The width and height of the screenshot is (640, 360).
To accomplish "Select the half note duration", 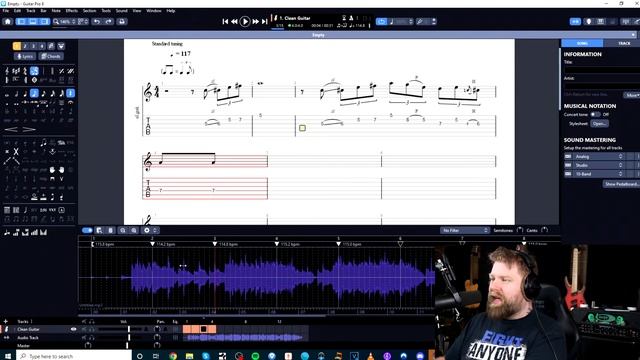I will [x=16, y=94].
